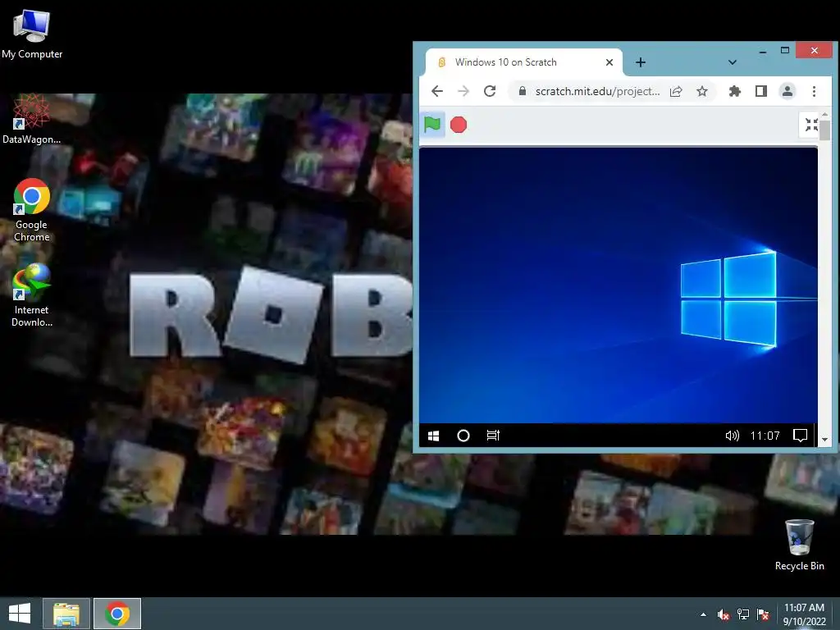Show hidden system tray icons
The height and width of the screenshot is (630, 840).
[703, 614]
